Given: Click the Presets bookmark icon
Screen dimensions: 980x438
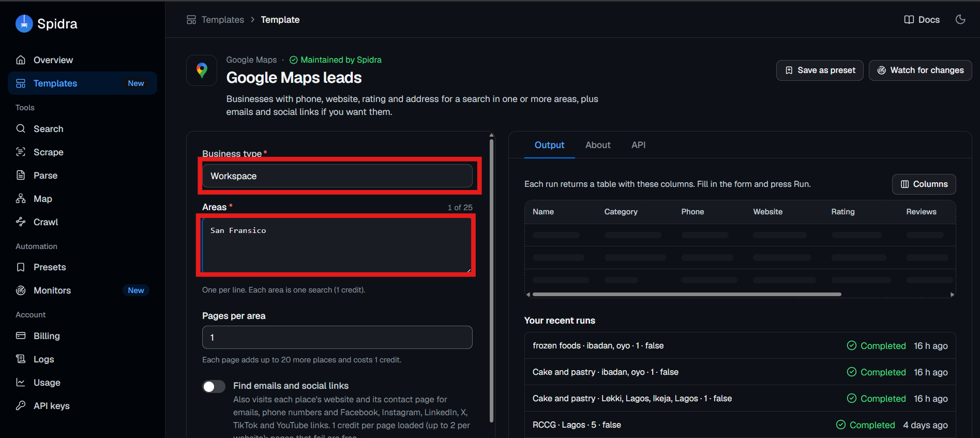Looking at the screenshot, I should pos(21,267).
